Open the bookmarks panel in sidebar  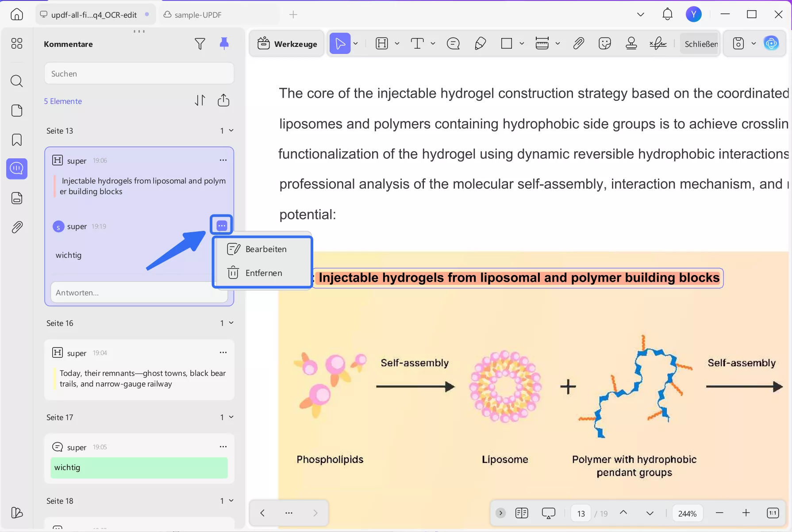(17, 140)
